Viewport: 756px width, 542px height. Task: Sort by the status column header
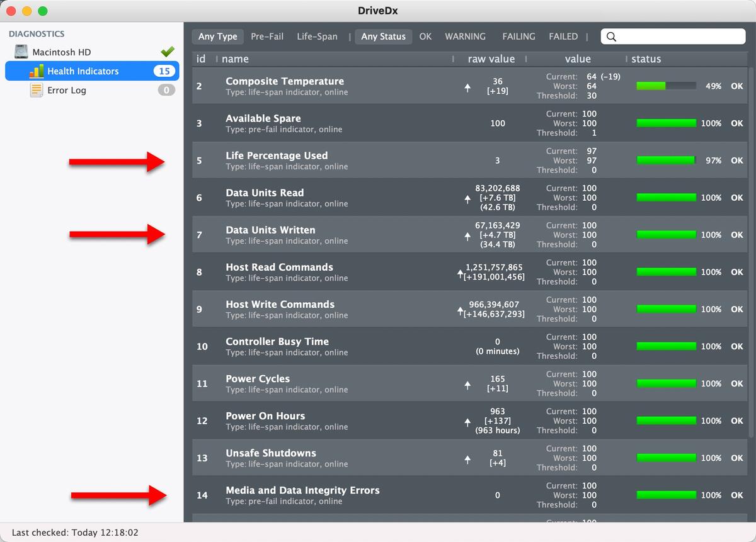646,59
